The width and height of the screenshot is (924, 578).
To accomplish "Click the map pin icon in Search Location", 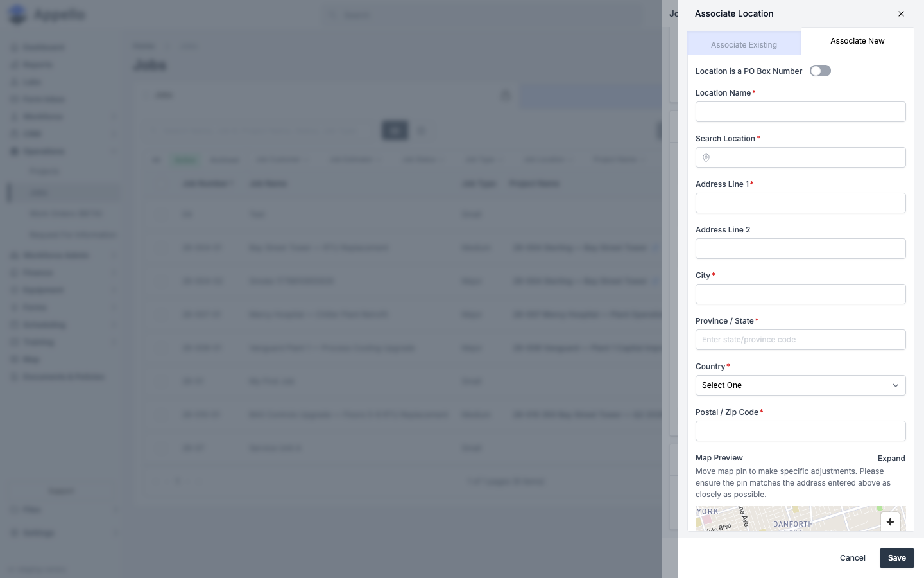I will [706, 158].
